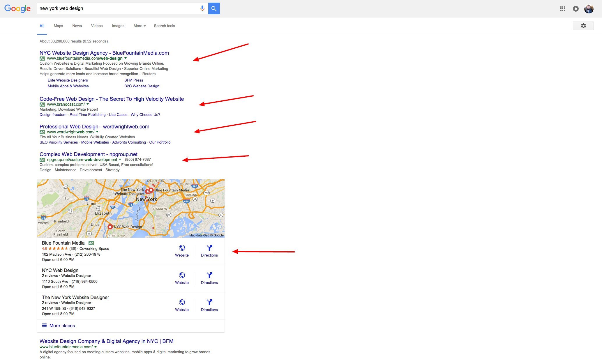Open Mobile Apps & Websites sitelink
Viewport: 602px width, 364px height.
68,86
